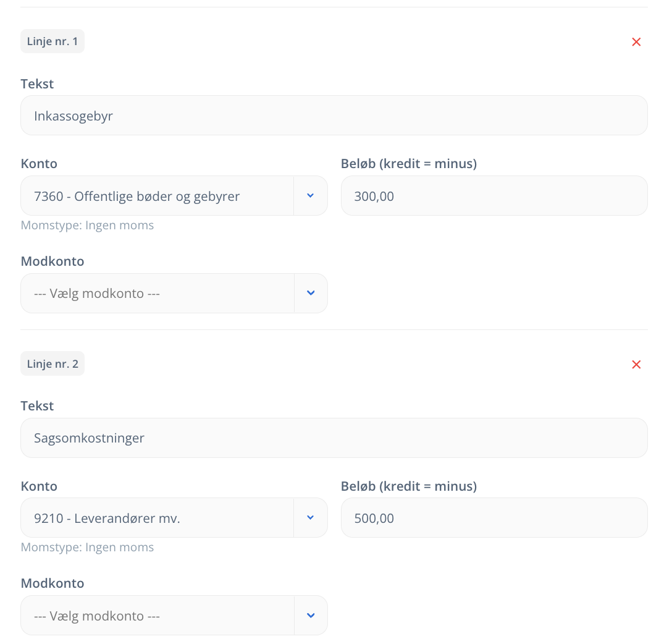The height and width of the screenshot is (644, 672).
Task: Click the chevron arrow on the 7360 Konto dropdown
Action: [x=310, y=195]
